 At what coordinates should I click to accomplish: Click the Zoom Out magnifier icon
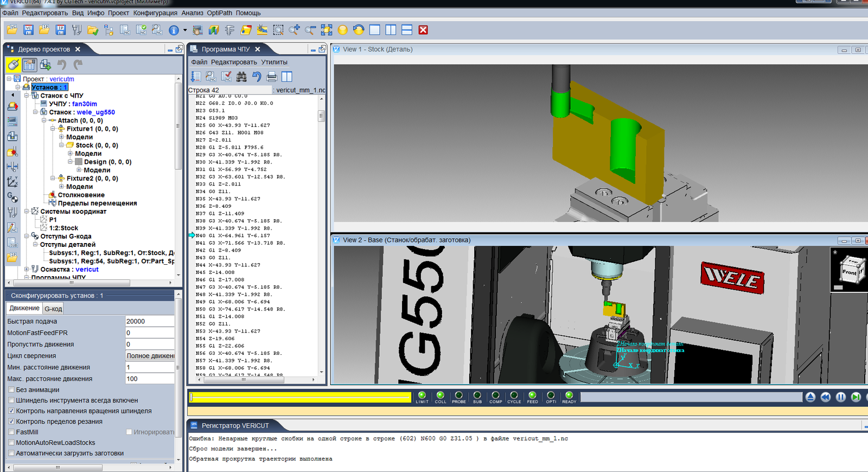point(310,30)
